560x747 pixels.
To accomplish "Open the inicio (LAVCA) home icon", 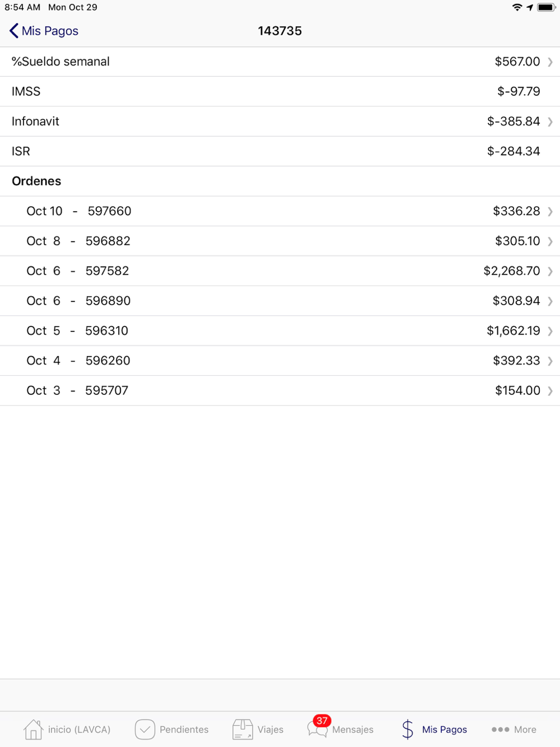I will click(33, 729).
